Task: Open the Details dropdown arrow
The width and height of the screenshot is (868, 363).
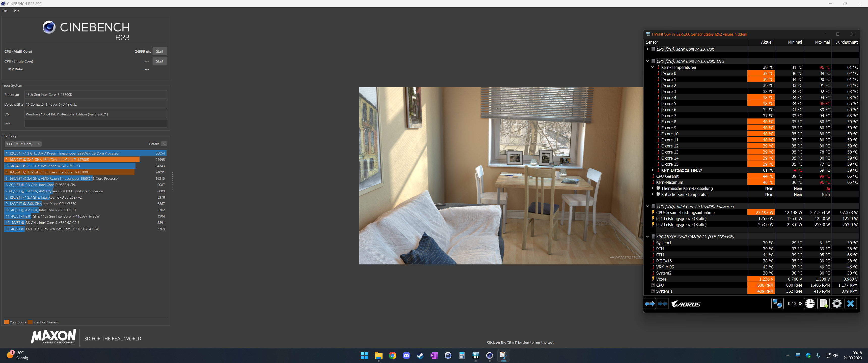Action: pos(164,144)
